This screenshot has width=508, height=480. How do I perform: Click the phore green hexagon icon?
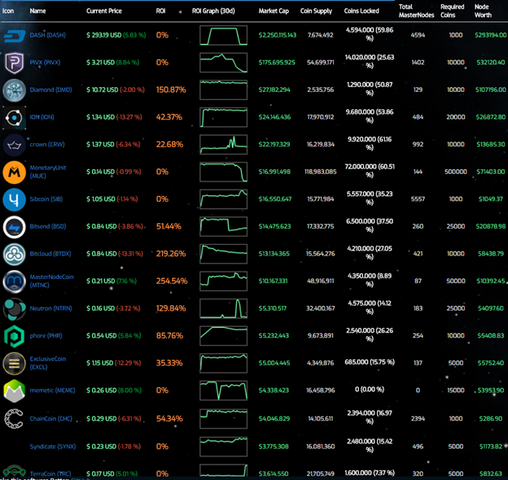click(14, 336)
